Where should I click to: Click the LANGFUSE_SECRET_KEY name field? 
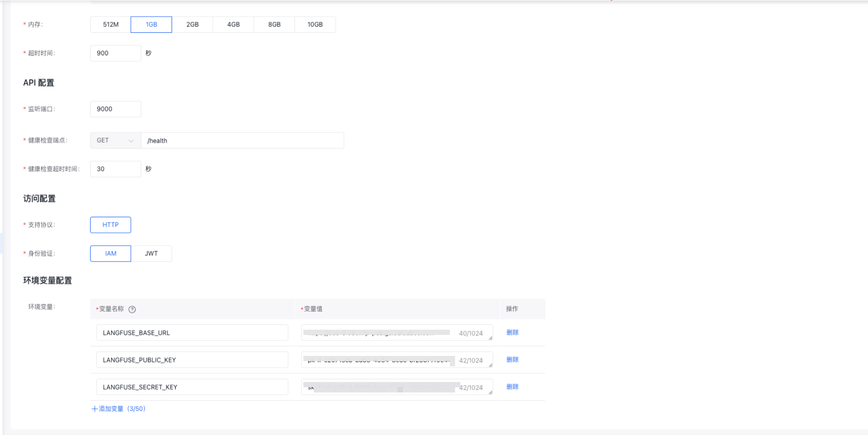(x=192, y=387)
